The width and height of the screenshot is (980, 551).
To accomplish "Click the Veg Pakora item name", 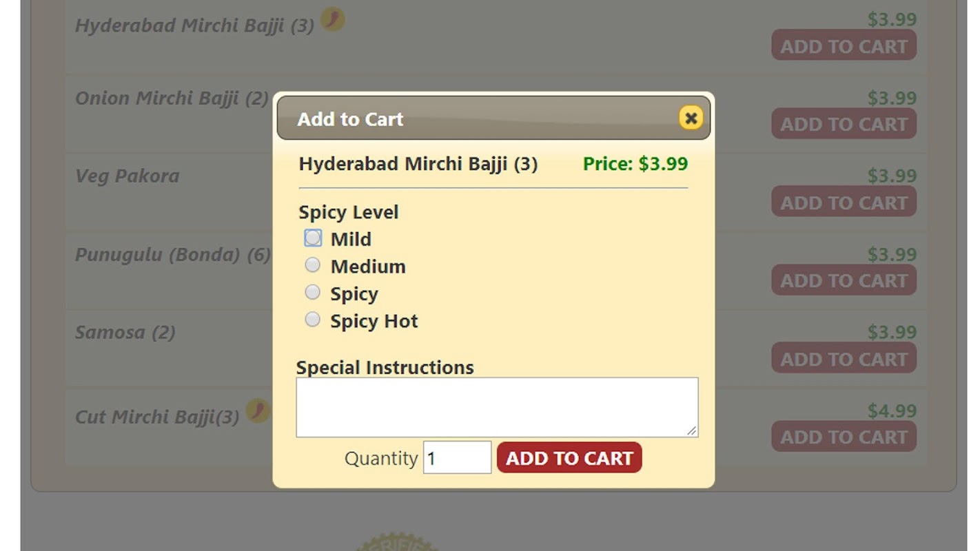I will click(127, 176).
